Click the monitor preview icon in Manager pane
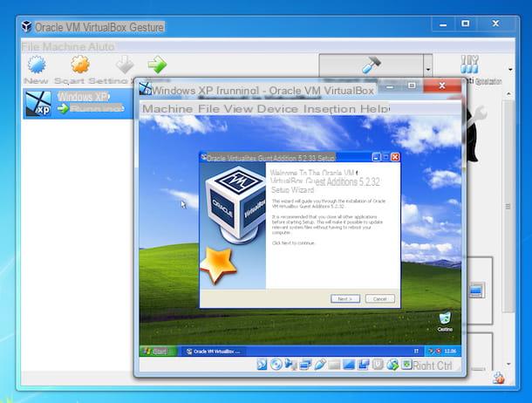 [476, 290]
